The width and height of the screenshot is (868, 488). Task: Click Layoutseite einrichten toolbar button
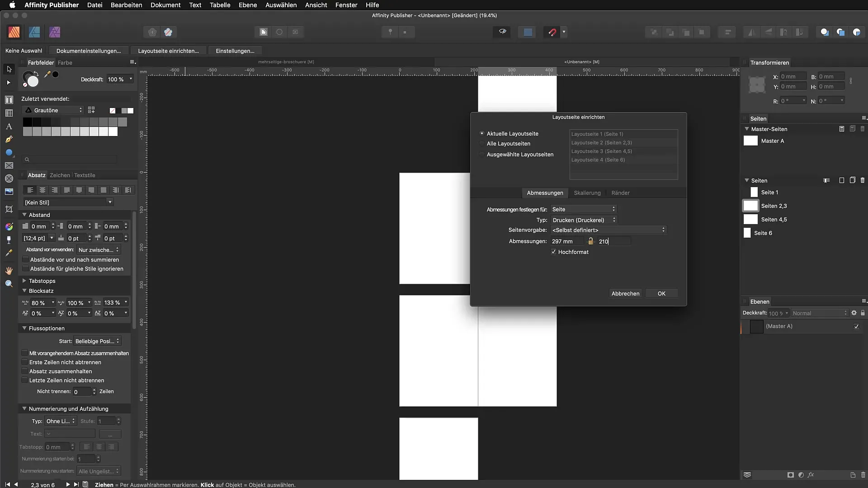(168, 51)
